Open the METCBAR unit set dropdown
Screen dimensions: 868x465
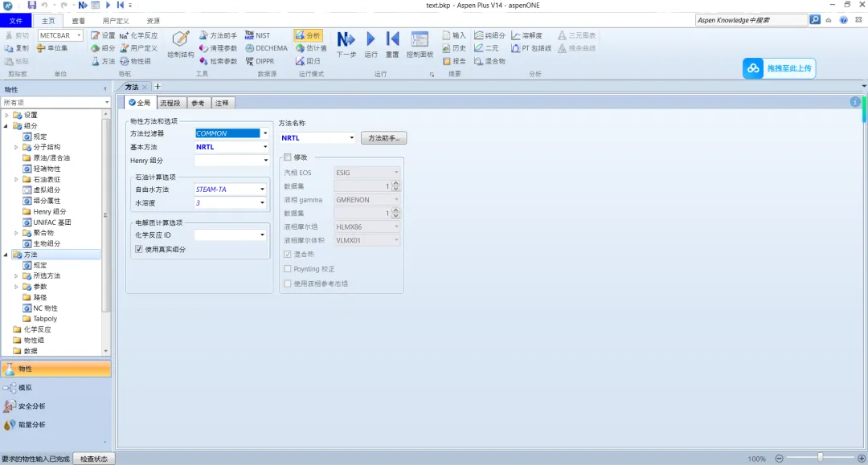tap(79, 35)
